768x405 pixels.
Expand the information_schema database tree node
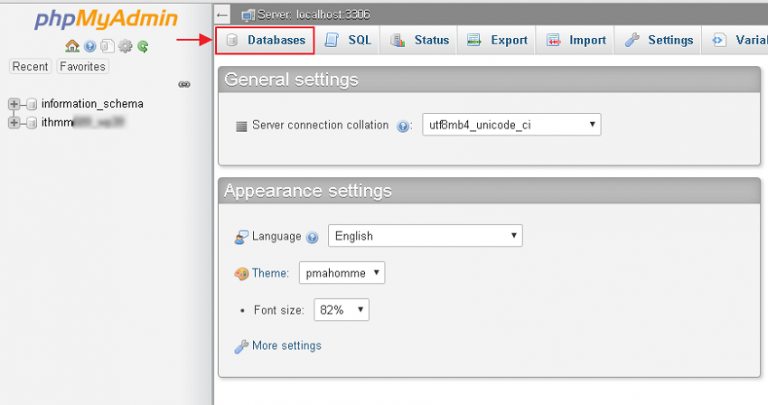coord(14,104)
